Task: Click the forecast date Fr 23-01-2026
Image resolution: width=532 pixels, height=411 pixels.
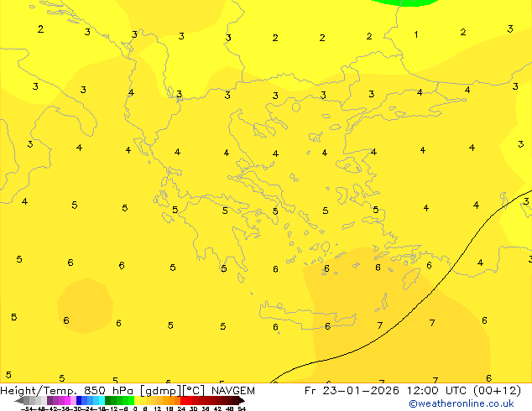Action: (x=352, y=391)
